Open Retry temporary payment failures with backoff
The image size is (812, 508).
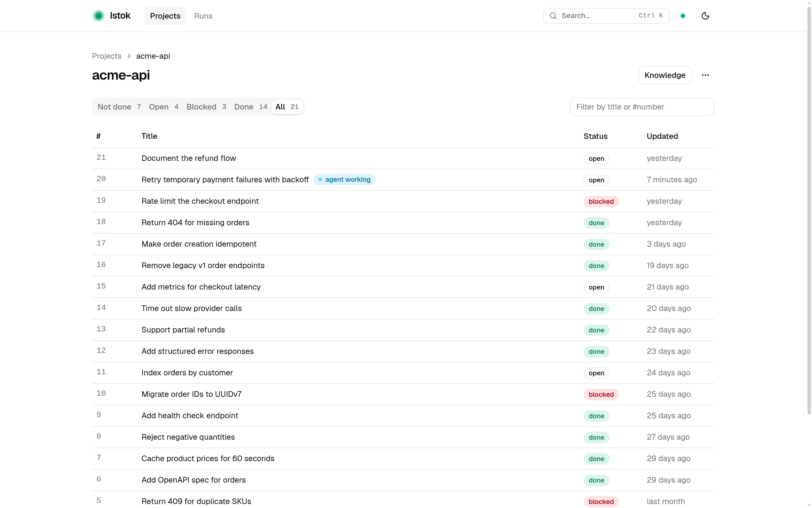225,180
